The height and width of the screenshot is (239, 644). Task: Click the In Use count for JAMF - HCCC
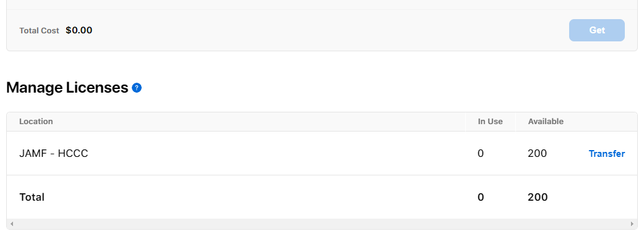(x=481, y=154)
